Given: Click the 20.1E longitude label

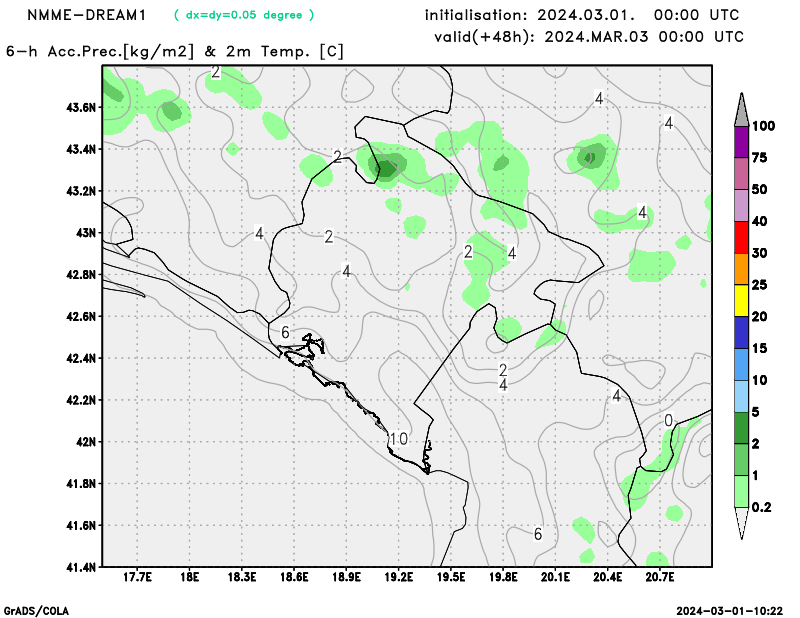Looking at the screenshot, I should (555, 577).
